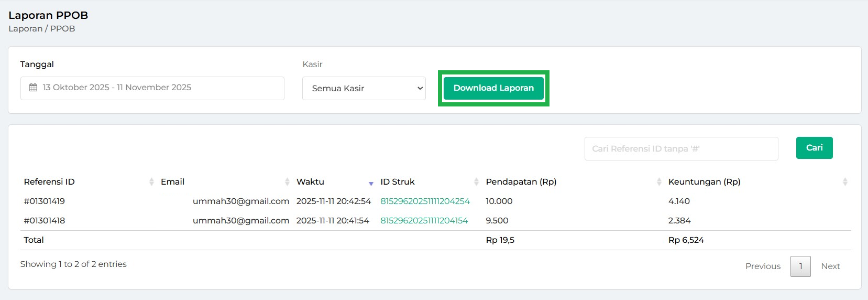Open receipt link ending in 204154
Viewport: 868px width, 300px height.
[424, 221]
